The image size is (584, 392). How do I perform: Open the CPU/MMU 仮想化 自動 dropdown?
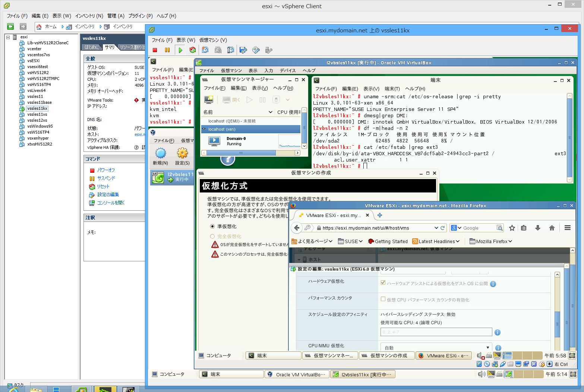436,348
